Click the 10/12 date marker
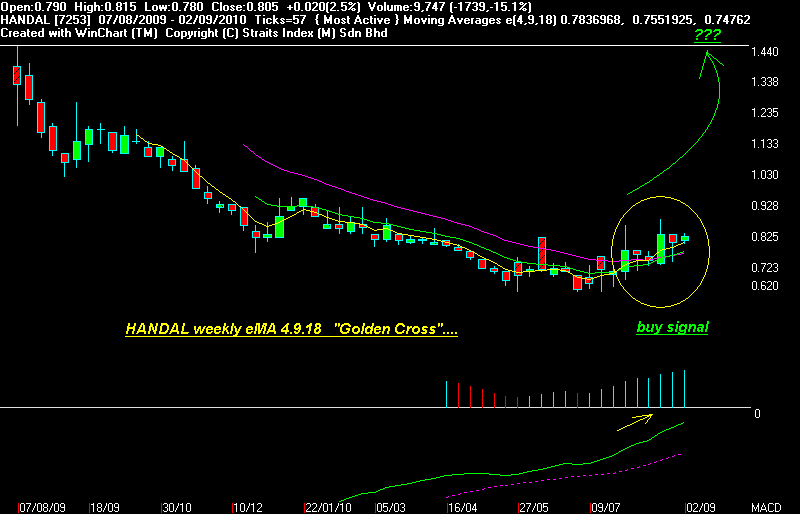The width and height of the screenshot is (800, 514). (248, 508)
